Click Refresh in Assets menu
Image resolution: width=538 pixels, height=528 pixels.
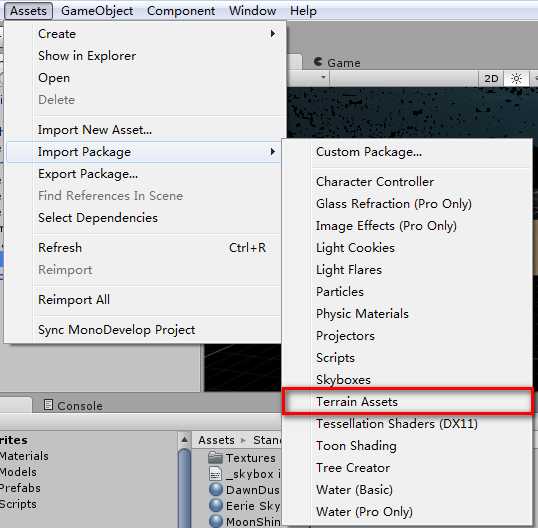click(143, 248)
